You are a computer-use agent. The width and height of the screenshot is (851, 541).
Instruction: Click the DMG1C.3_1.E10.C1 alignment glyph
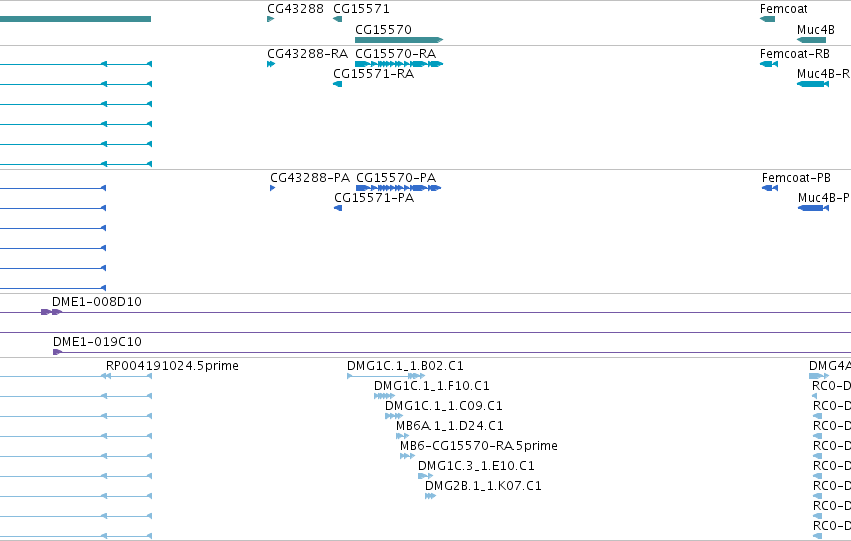pos(426,476)
